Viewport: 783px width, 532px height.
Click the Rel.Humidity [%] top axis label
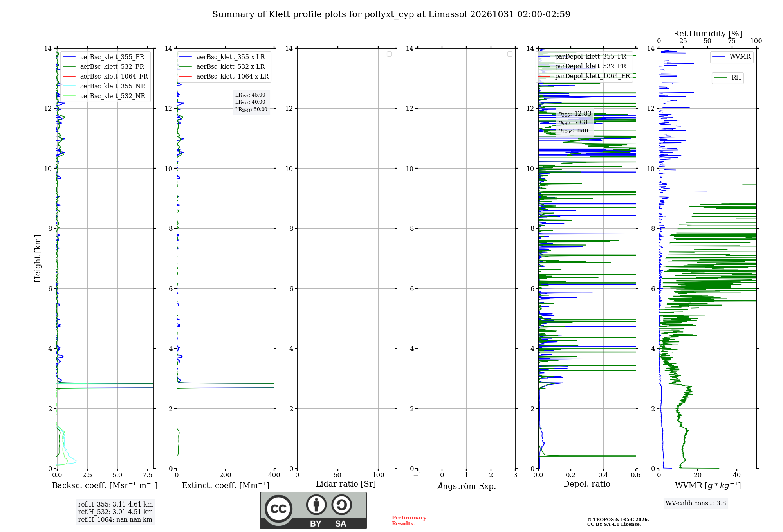(x=707, y=34)
